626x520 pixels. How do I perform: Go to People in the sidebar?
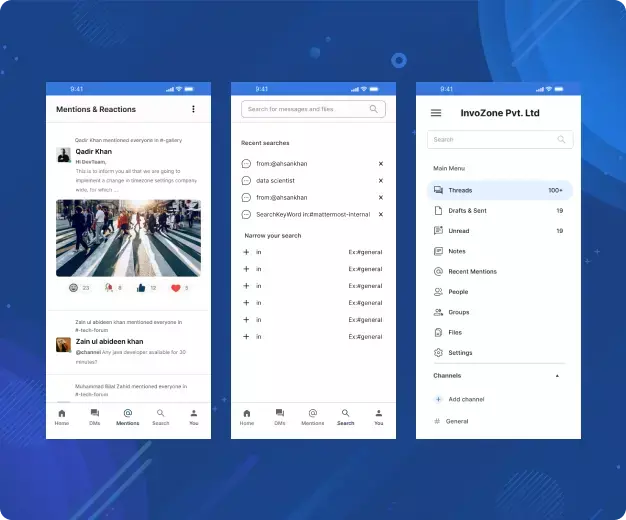point(457,292)
